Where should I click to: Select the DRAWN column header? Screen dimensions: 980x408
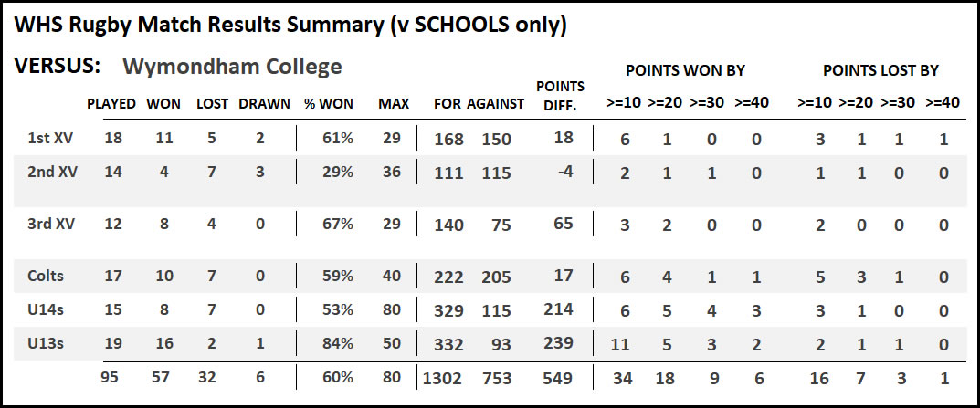pos(264,103)
